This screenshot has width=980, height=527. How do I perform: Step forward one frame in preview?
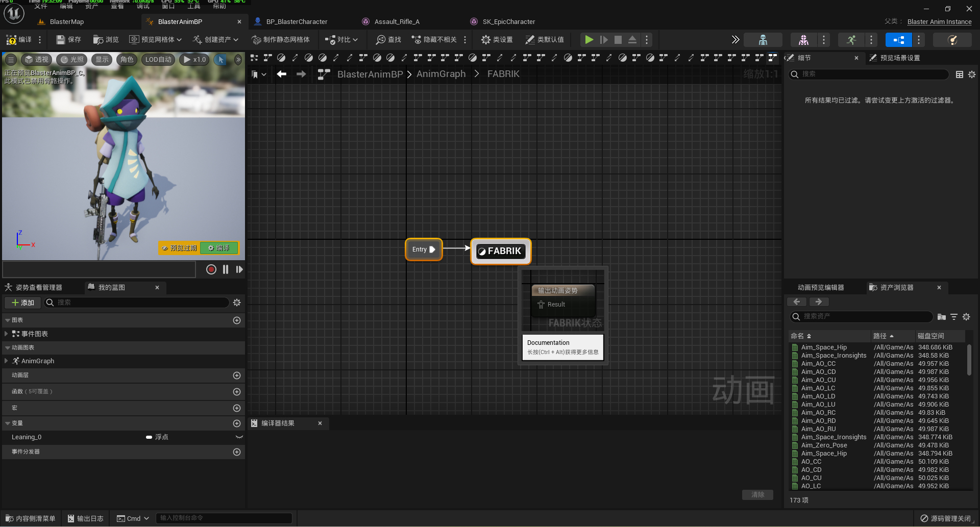pyautogui.click(x=239, y=269)
